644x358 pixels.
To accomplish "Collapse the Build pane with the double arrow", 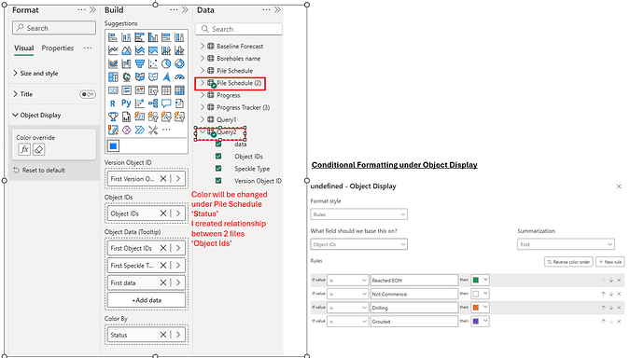I will click(185, 9).
